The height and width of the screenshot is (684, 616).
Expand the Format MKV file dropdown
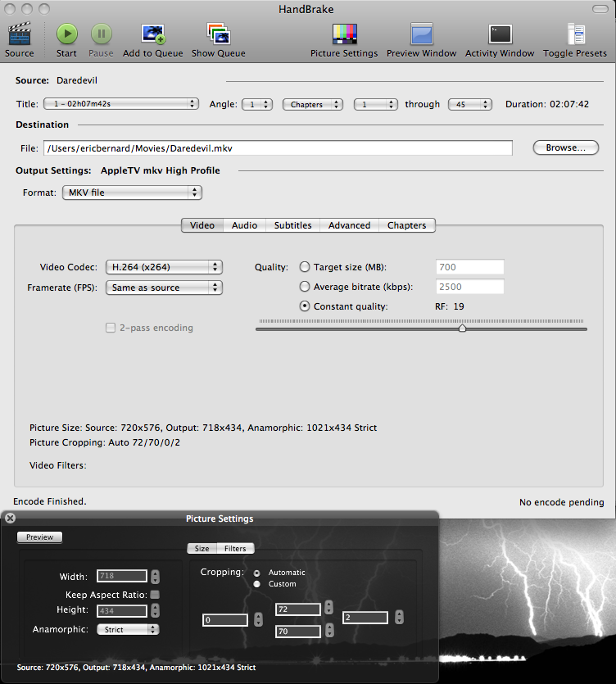(132, 193)
